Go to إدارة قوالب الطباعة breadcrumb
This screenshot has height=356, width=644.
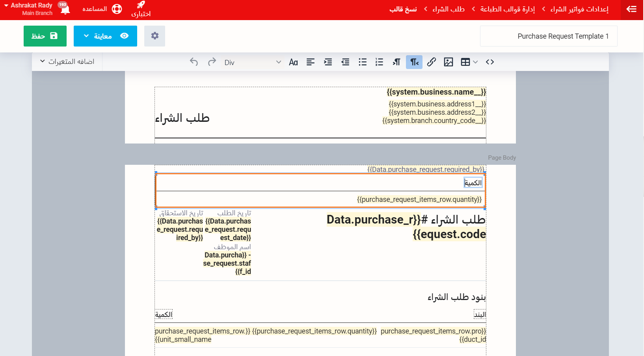coord(507,9)
